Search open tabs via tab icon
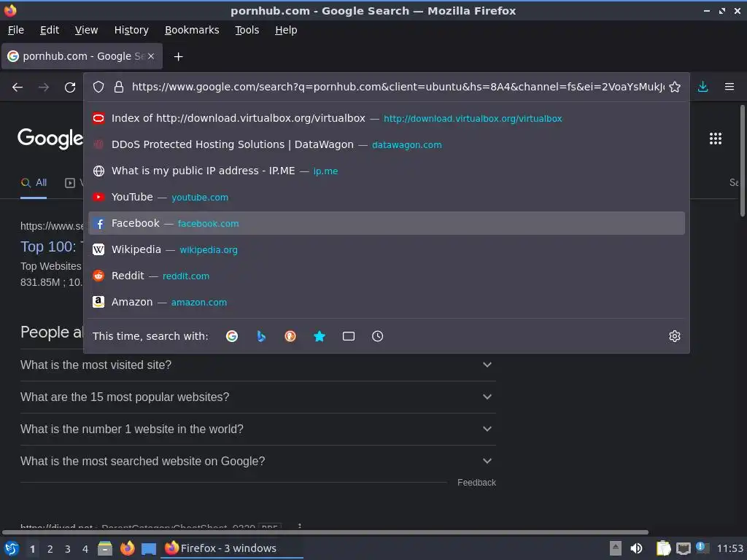 tap(349, 336)
